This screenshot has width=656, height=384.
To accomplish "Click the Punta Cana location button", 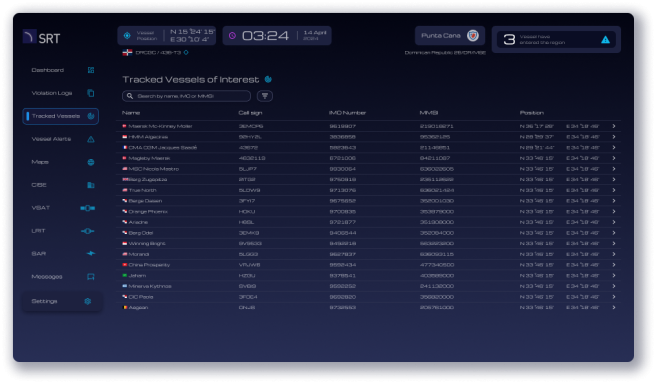I will (x=450, y=36).
